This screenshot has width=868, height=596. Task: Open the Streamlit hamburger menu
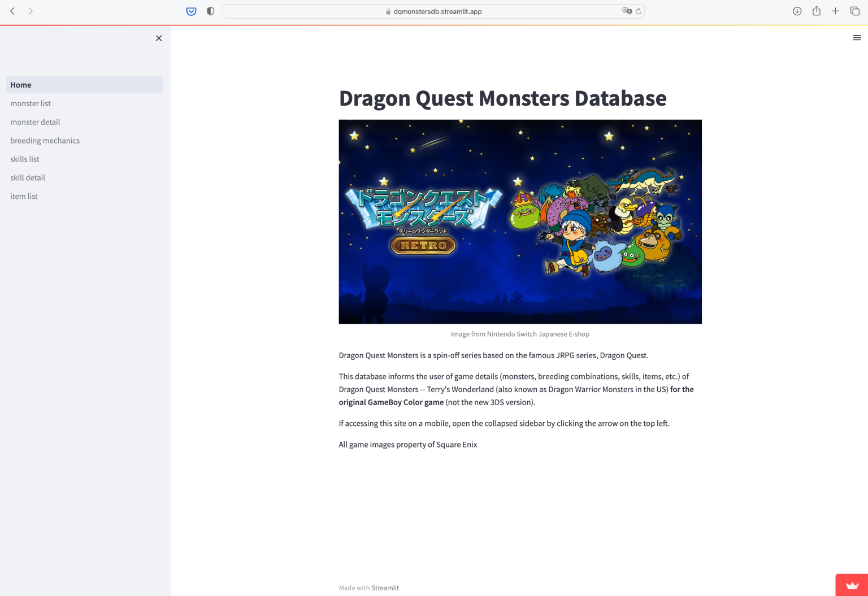tap(857, 38)
